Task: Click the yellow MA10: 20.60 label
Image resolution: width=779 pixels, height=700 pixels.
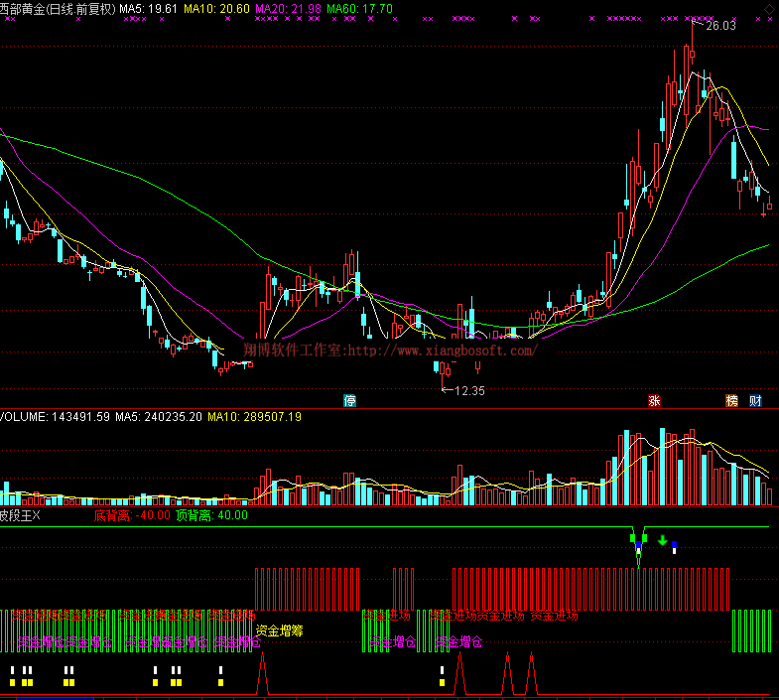Action: coord(216,9)
